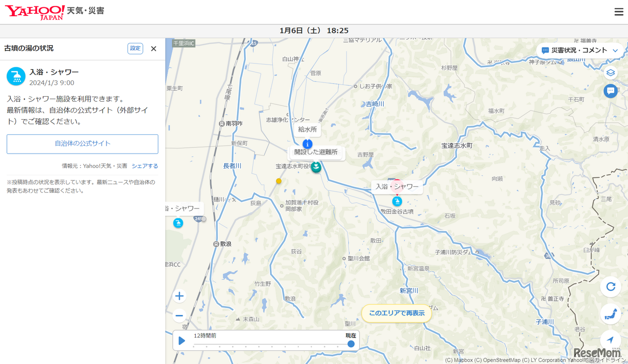Click the 新宮川 river label
Image resolution: width=628 pixels, height=364 pixels.
coord(409,291)
